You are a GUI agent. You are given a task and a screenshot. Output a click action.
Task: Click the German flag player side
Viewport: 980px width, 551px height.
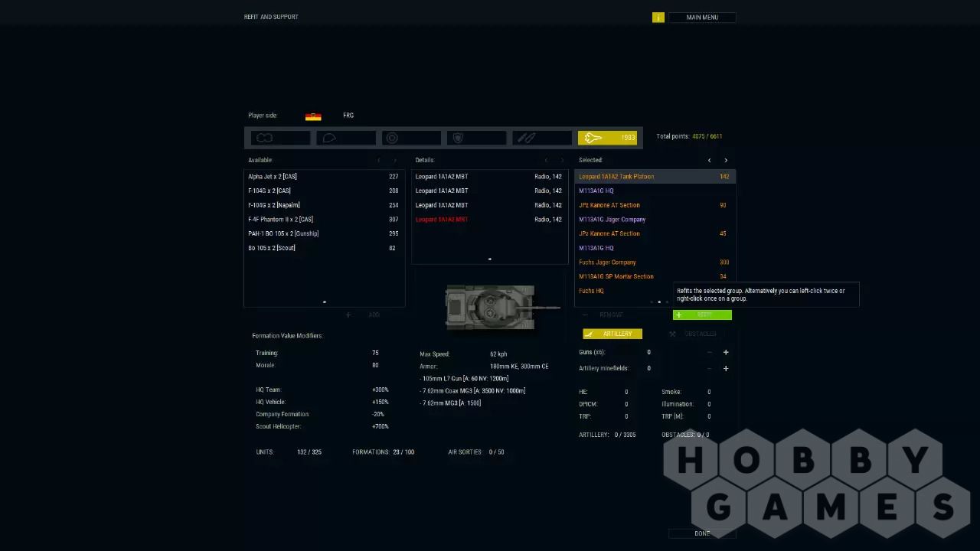pyautogui.click(x=313, y=116)
